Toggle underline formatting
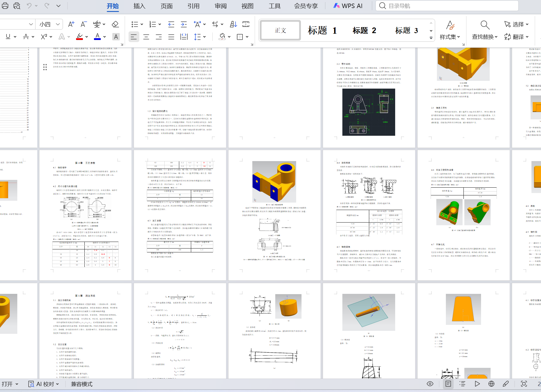Viewport: 541px width, 392px height. tap(9, 37)
